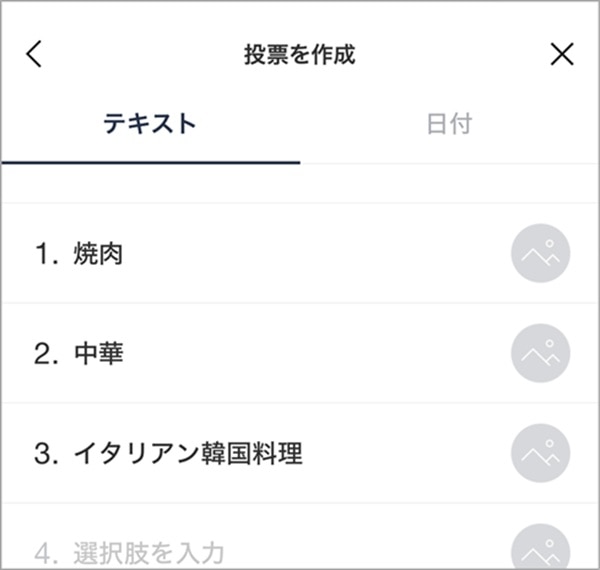Select the 中華 option text field
Image resolution: width=600 pixels, height=570 pixels.
(x=98, y=354)
